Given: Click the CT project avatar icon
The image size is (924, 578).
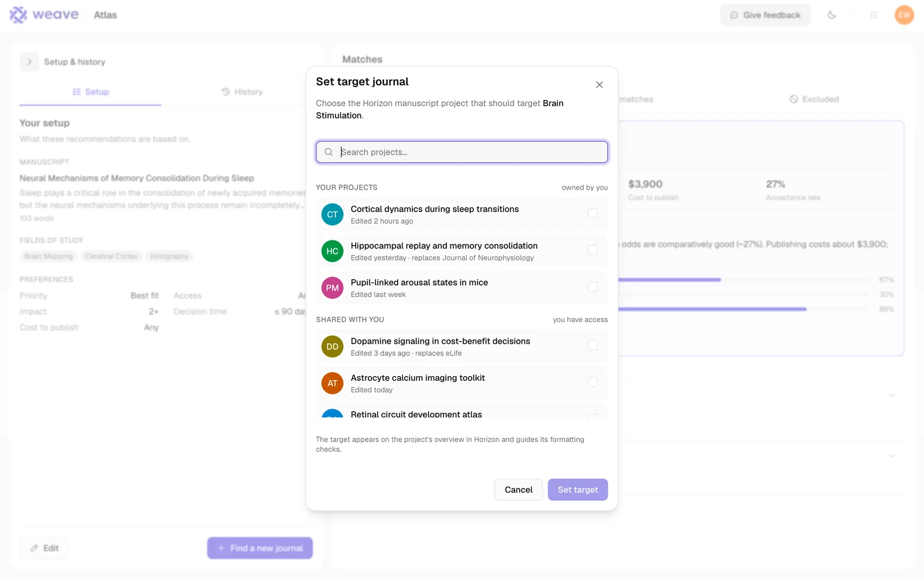Looking at the screenshot, I should 332,214.
